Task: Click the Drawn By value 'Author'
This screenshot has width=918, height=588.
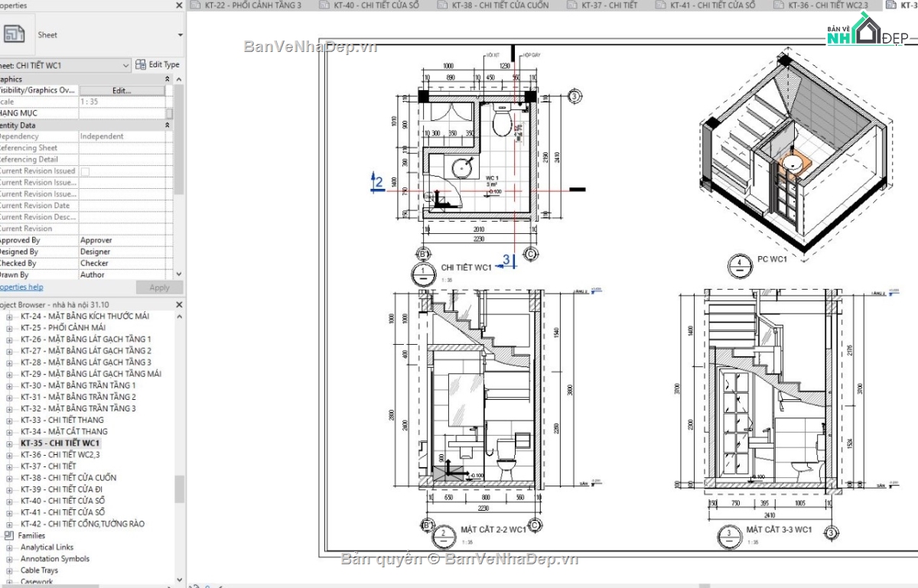Action: (93, 275)
